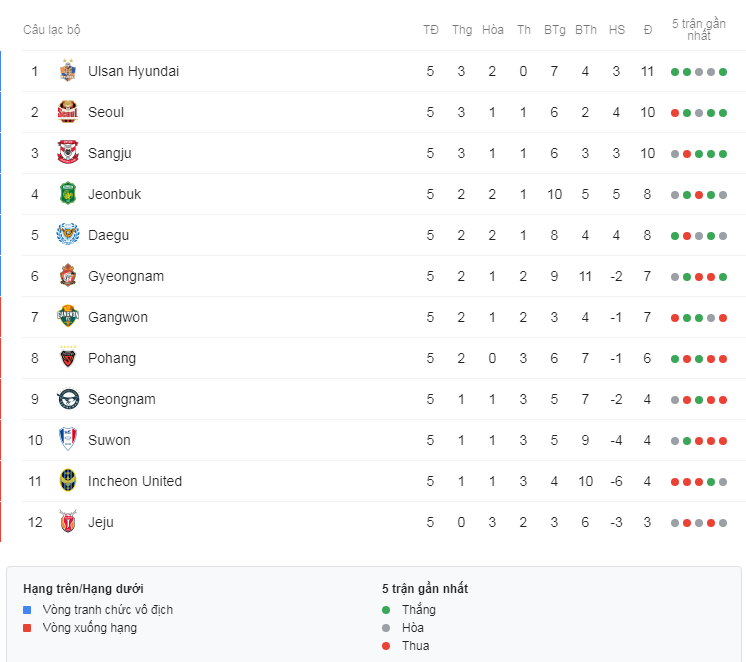Click the Seongnam crest icon
The width and height of the screenshot is (746, 662).
(68, 398)
